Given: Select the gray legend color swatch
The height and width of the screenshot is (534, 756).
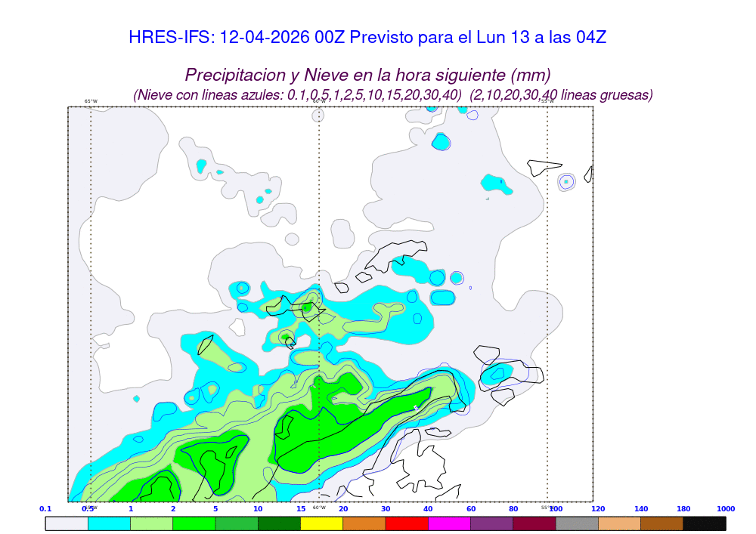Looking at the screenshot, I should coord(577,523).
